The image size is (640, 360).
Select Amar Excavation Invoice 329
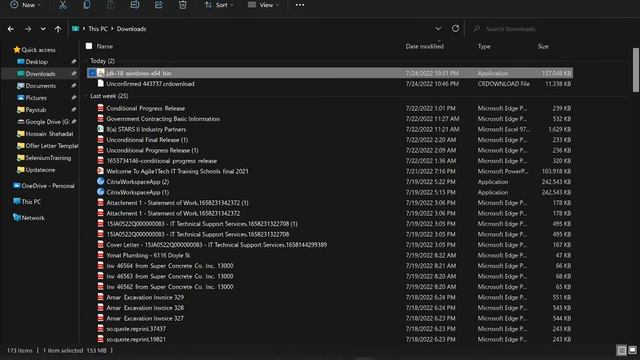(145, 298)
